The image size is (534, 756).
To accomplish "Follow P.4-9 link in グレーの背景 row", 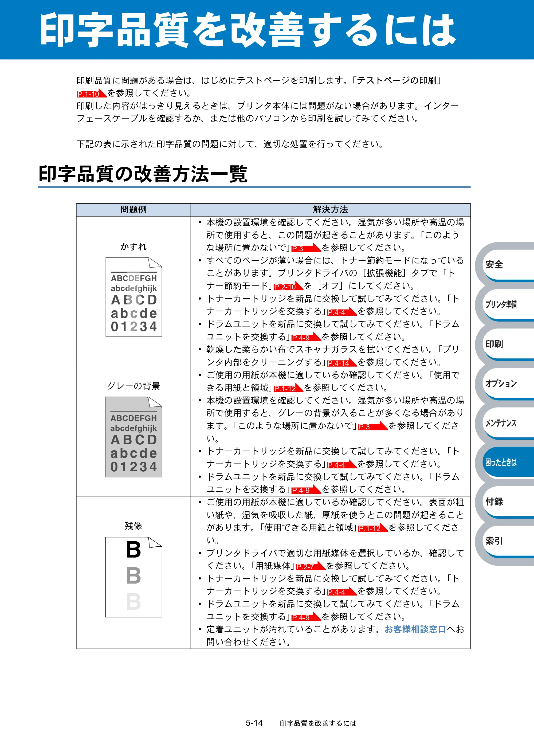I will coord(306,489).
